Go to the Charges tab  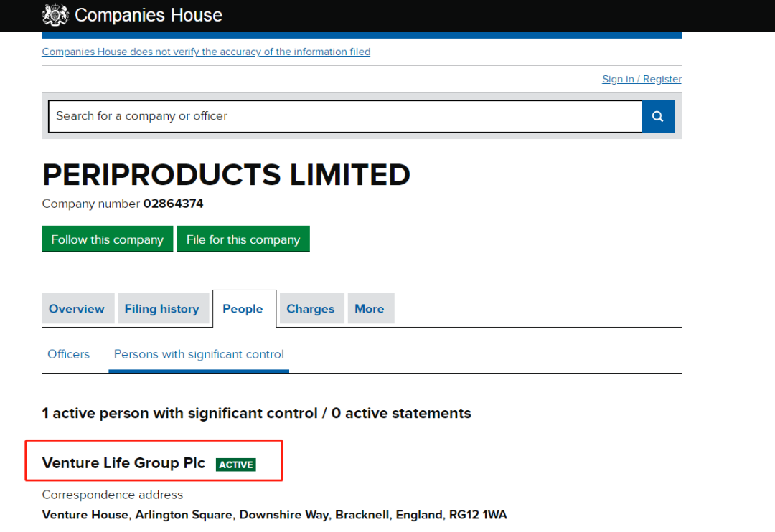tap(310, 309)
